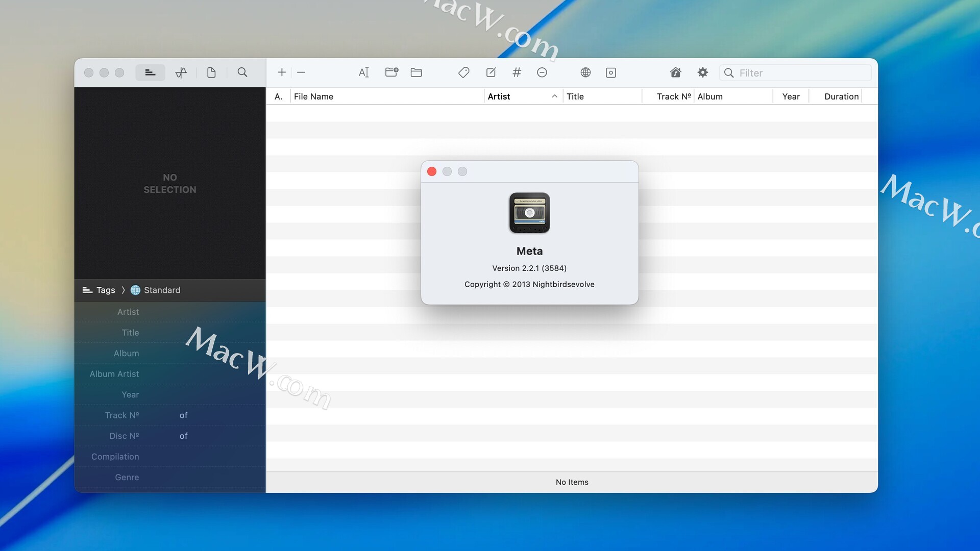This screenshot has height=551, width=980.
Task: Open the Standard tag set dropdown
Action: coord(156,290)
